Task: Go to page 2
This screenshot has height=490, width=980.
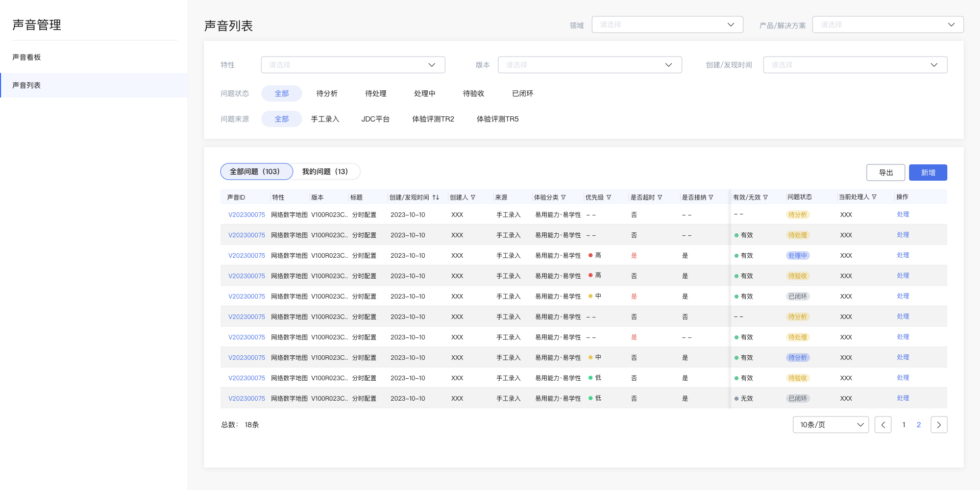Action: (x=919, y=425)
